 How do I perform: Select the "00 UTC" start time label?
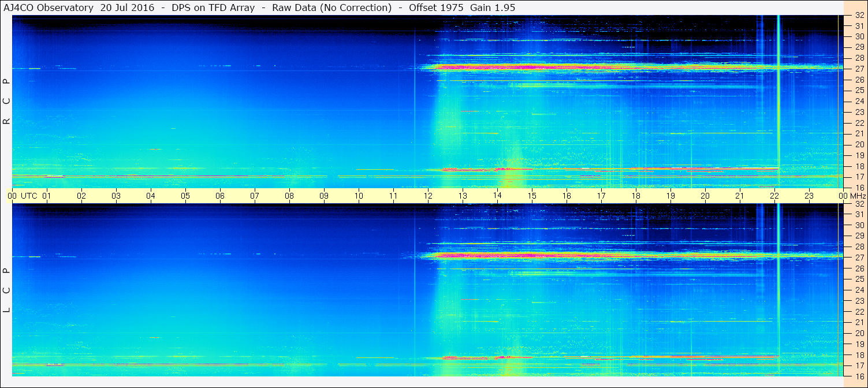click(x=22, y=196)
